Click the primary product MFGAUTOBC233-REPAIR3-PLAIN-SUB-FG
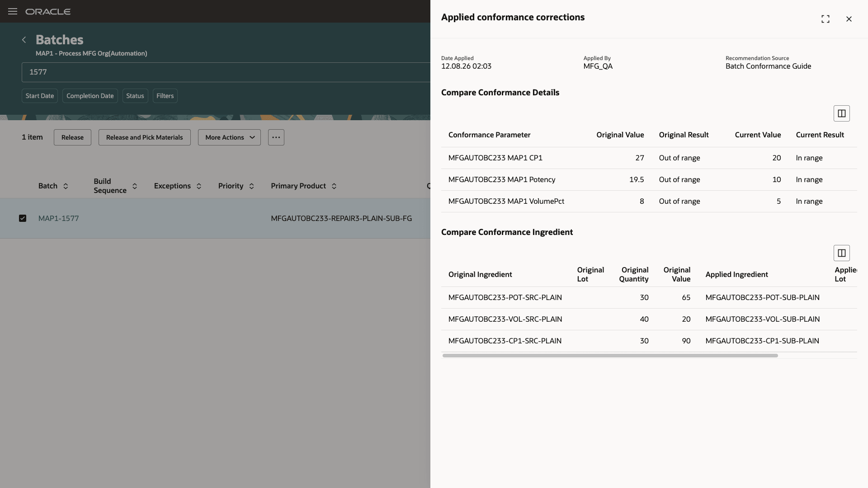 (341, 218)
